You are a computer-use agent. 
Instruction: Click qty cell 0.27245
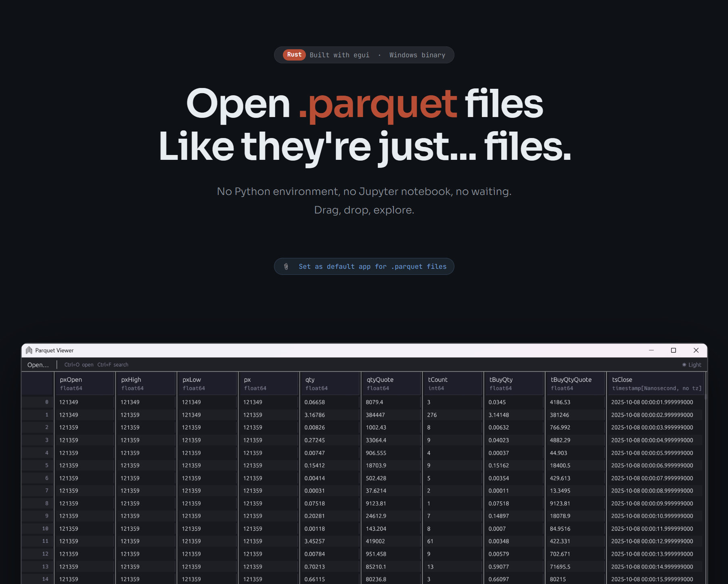tap(315, 440)
